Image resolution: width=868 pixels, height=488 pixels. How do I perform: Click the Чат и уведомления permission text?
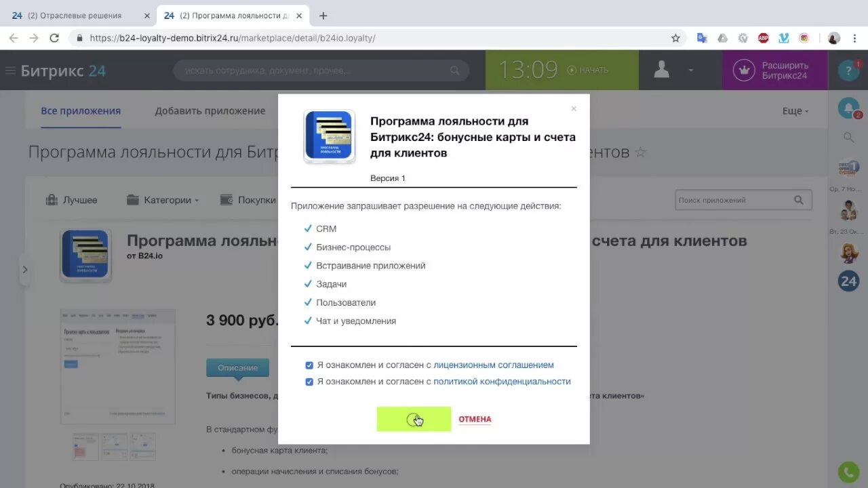tap(356, 321)
